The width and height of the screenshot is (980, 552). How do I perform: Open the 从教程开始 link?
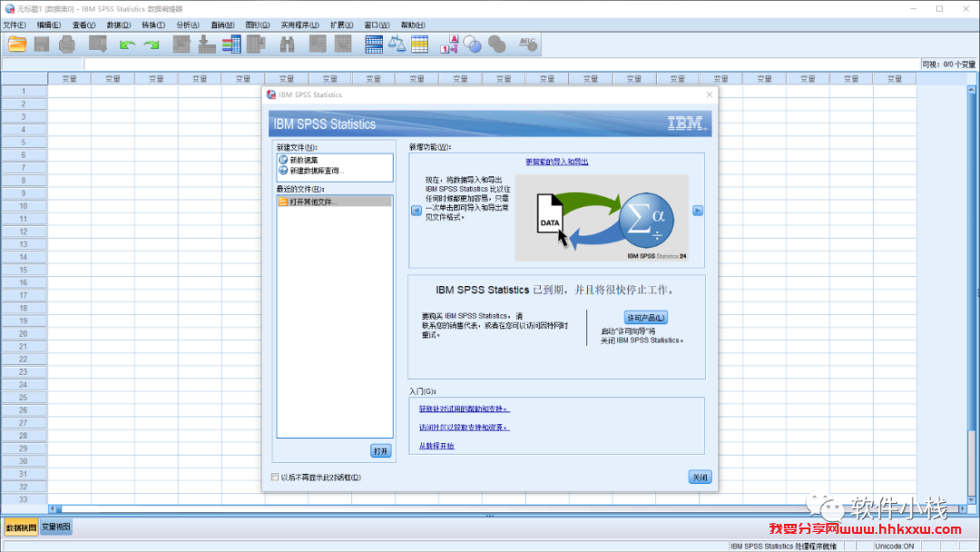pyautogui.click(x=436, y=447)
